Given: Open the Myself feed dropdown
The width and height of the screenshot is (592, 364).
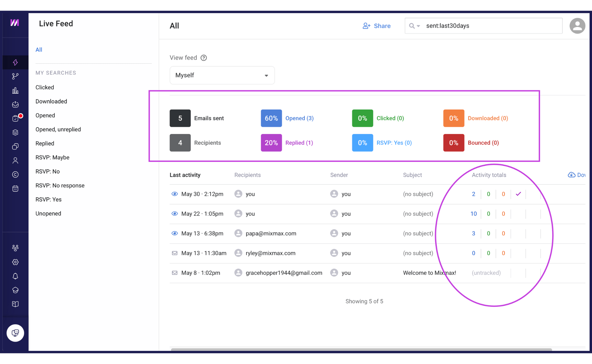Looking at the screenshot, I should (x=222, y=75).
